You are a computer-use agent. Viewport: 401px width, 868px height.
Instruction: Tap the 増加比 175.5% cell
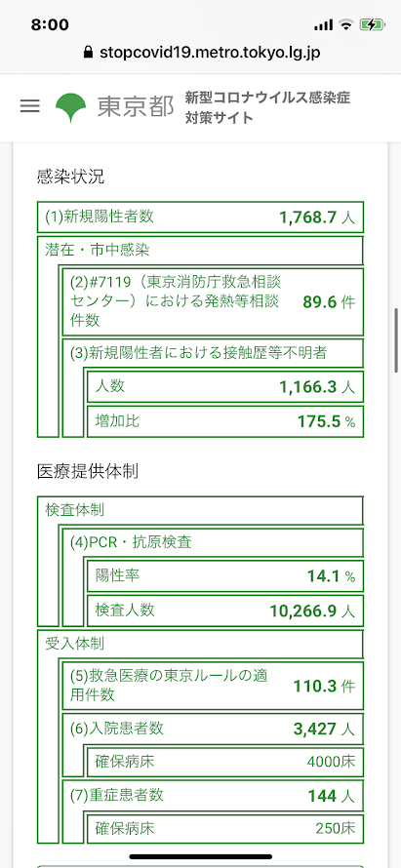point(225,421)
